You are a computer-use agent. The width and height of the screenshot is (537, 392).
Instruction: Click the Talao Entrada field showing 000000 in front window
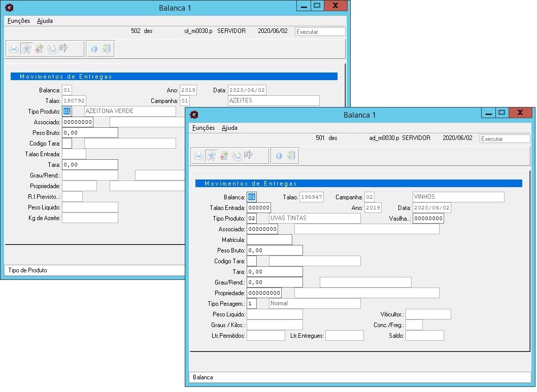tap(259, 207)
